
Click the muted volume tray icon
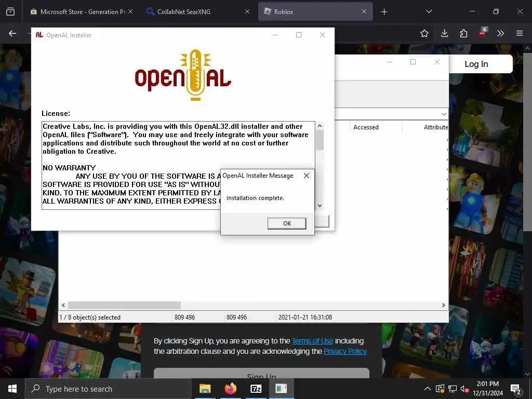464,389
